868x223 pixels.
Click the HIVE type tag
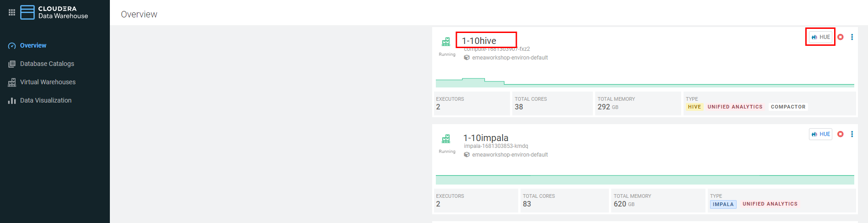click(x=694, y=107)
